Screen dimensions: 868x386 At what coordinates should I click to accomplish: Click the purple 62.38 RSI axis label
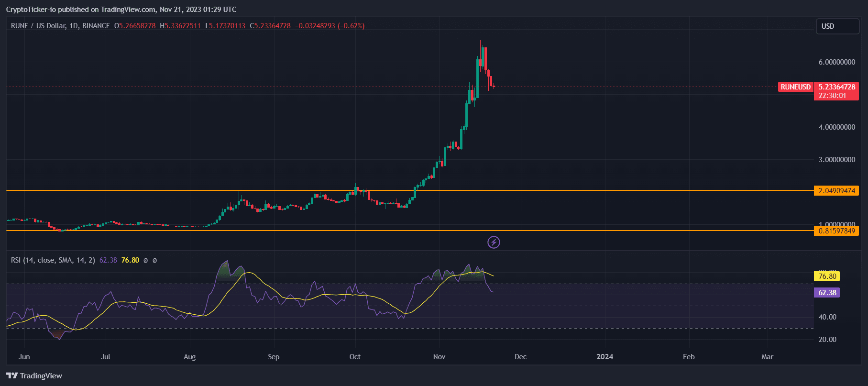tap(827, 293)
